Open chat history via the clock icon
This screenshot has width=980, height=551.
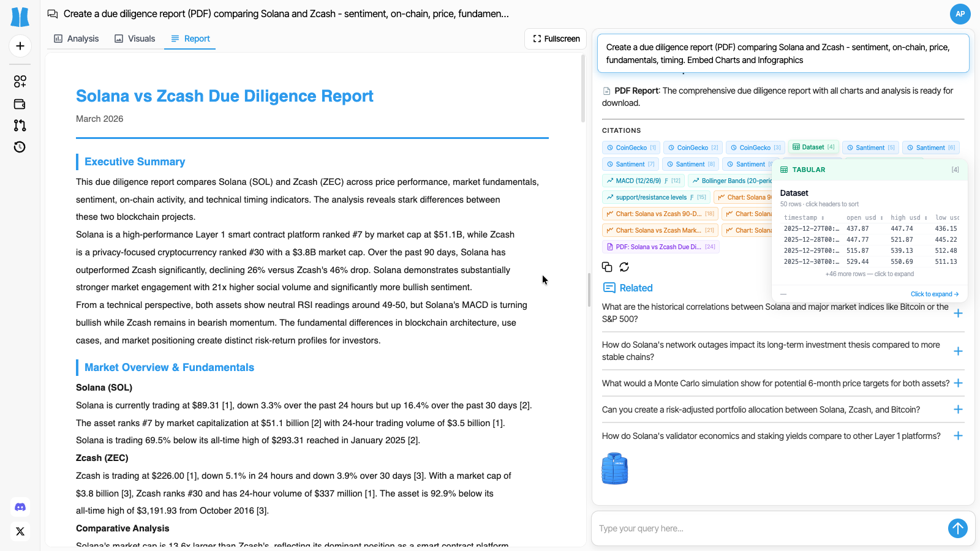pyautogui.click(x=19, y=147)
